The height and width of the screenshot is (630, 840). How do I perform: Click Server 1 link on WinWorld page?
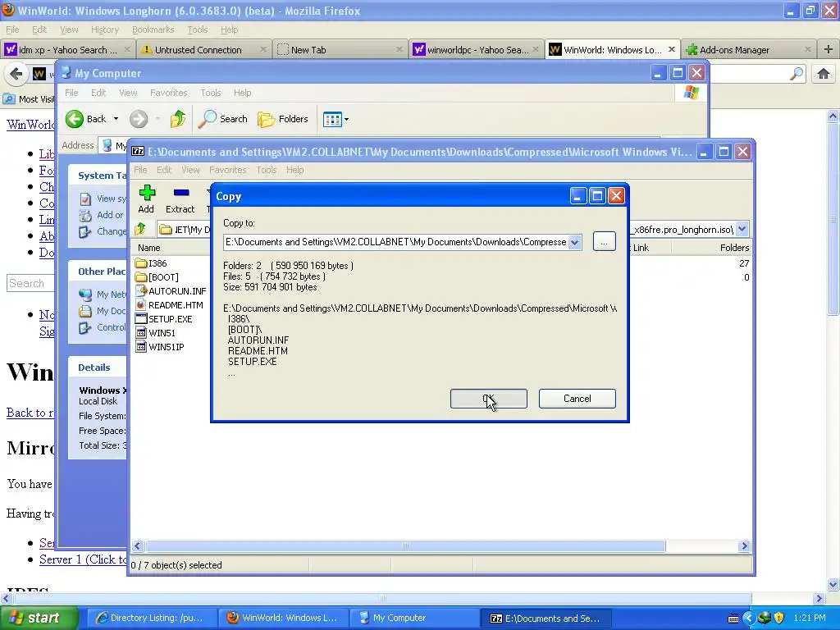pyautogui.click(x=83, y=559)
